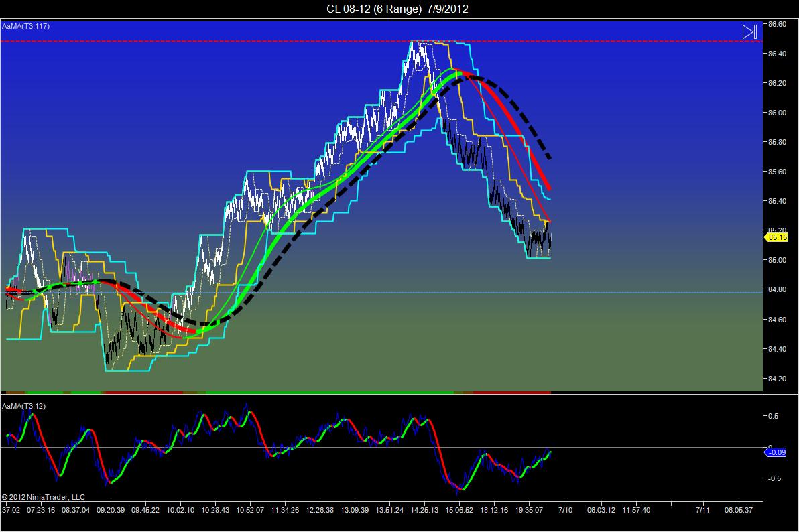
Task: Click the 86.40 price axis label
Action: 777,54
